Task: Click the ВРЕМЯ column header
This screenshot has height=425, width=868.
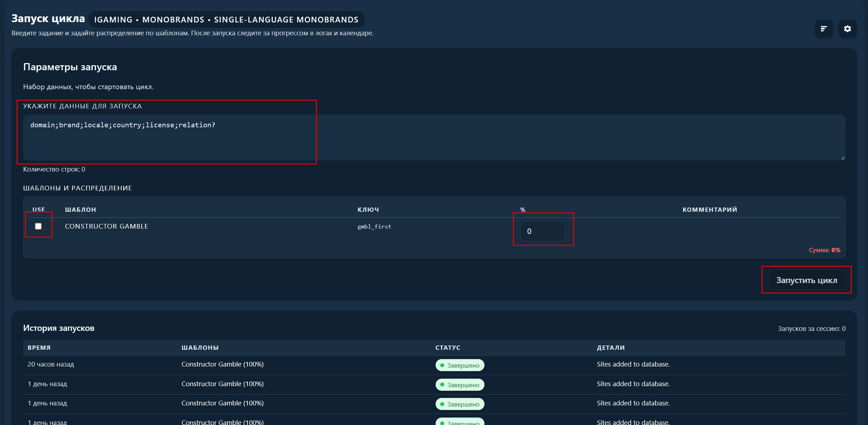Action: tap(39, 348)
